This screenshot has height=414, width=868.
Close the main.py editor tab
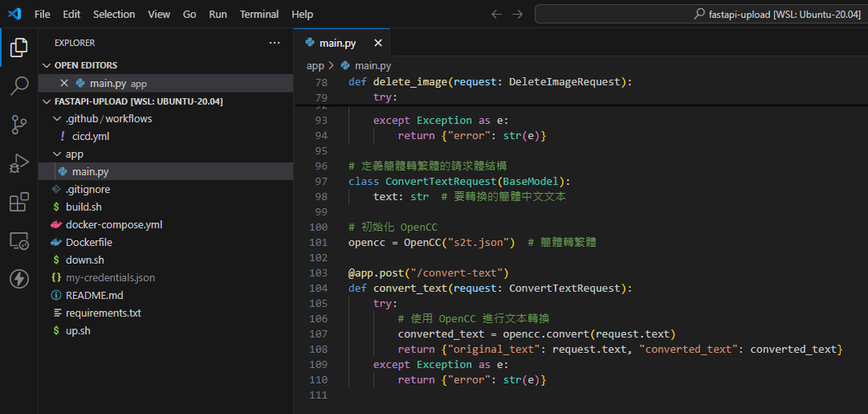coord(378,43)
